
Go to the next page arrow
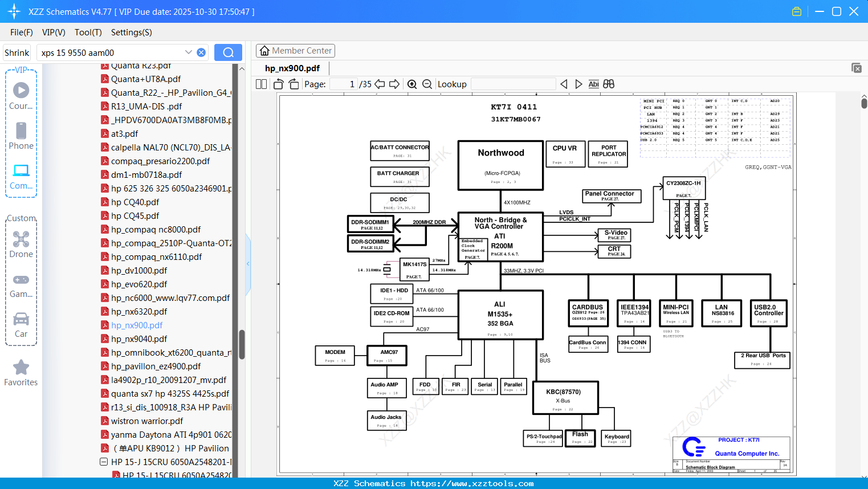pos(394,84)
